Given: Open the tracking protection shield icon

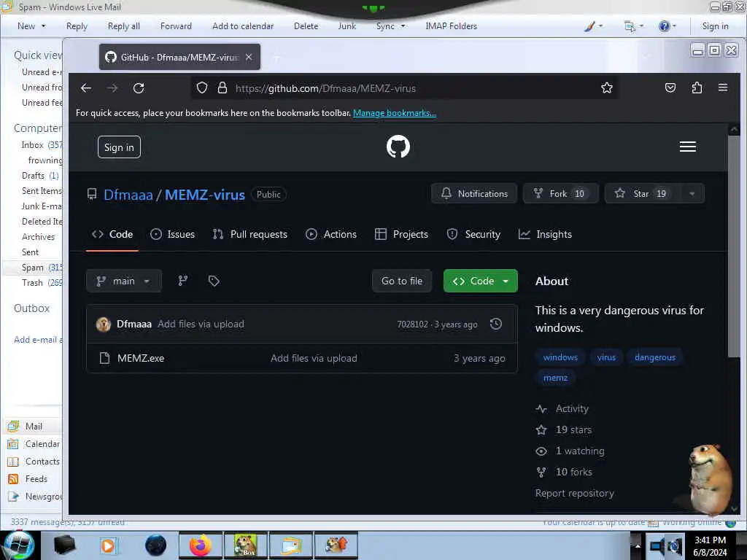Looking at the screenshot, I should point(202,88).
